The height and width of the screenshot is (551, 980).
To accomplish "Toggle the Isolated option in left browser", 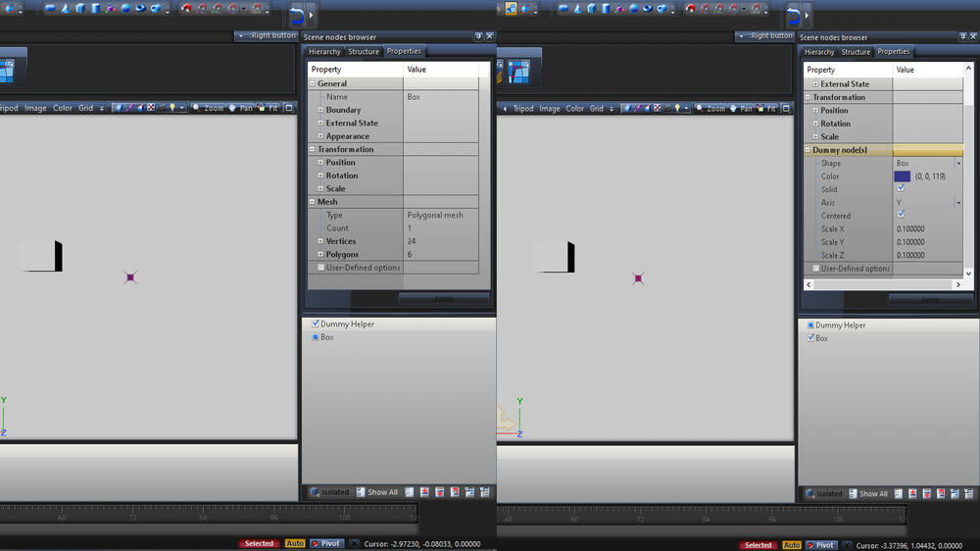I will 330,492.
